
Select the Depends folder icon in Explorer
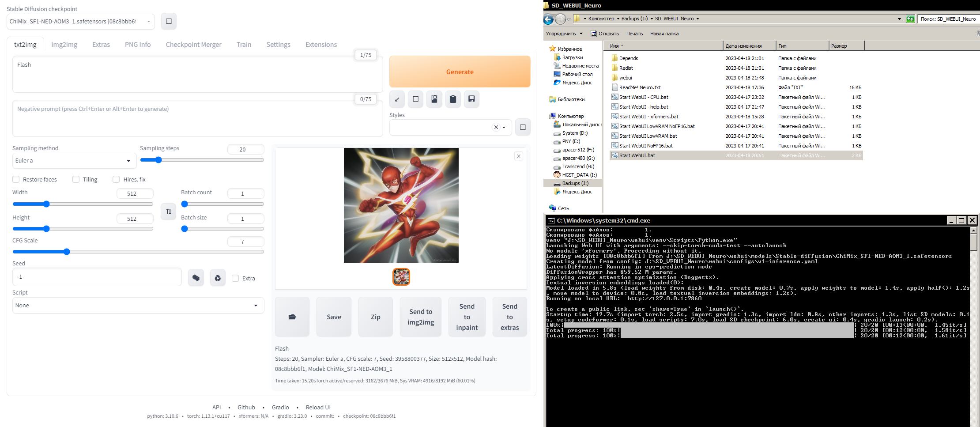coord(614,58)
